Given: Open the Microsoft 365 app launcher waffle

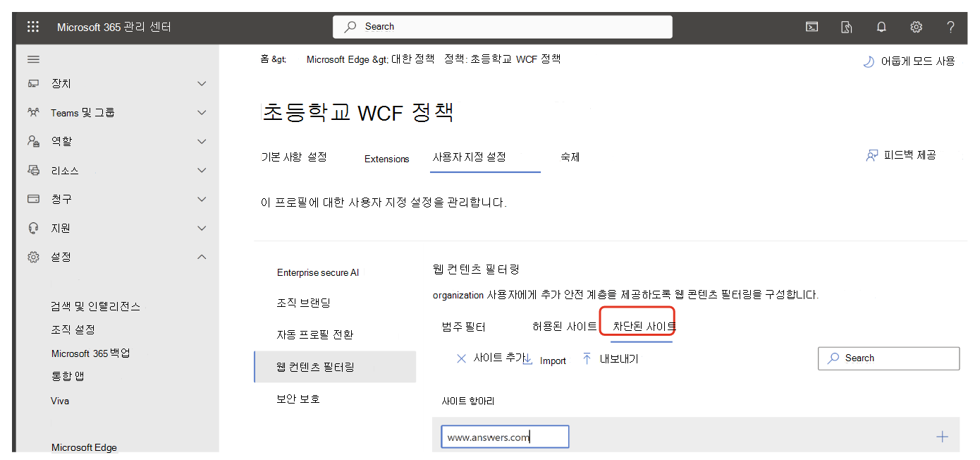Looking at the screenshot, I should [32, 27].
